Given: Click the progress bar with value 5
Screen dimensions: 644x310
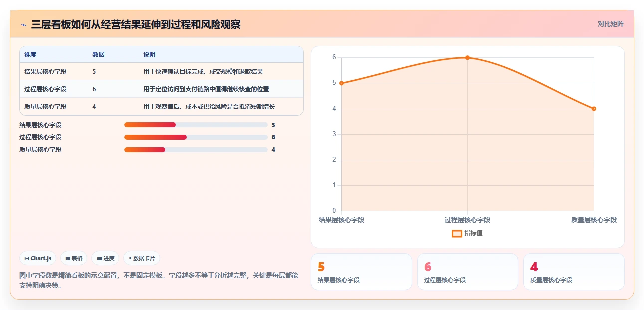Looking at the screenshot, I should click(x=196, y=125).
